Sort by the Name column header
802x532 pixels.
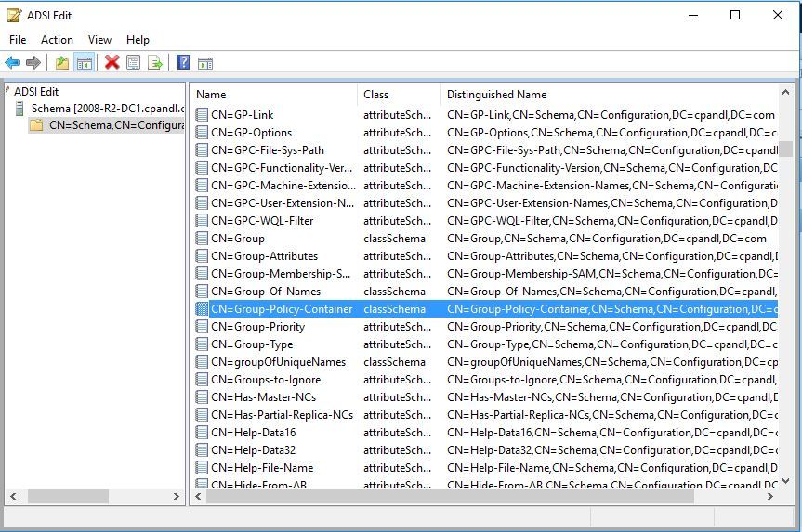pyautogui.click(x=274, y=95)
